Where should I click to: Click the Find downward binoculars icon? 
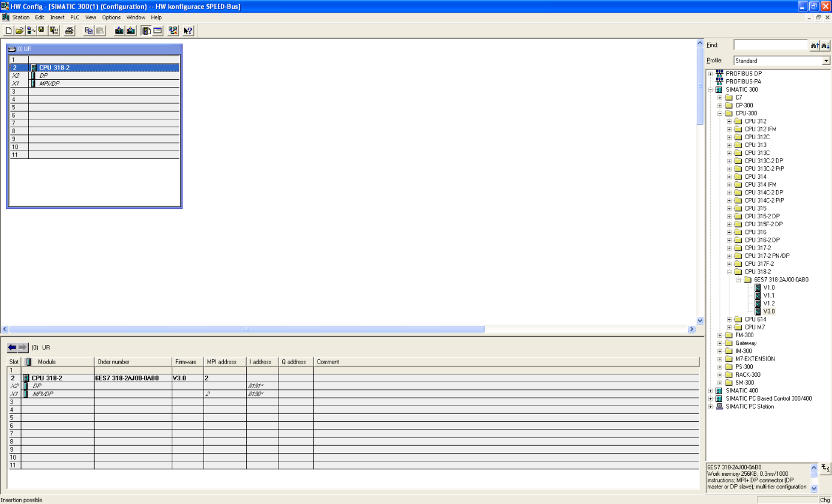(825, 45)
